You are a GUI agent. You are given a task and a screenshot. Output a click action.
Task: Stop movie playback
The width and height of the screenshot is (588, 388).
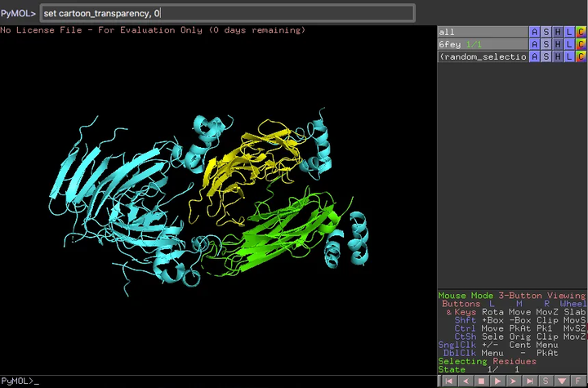coord(482,381)
